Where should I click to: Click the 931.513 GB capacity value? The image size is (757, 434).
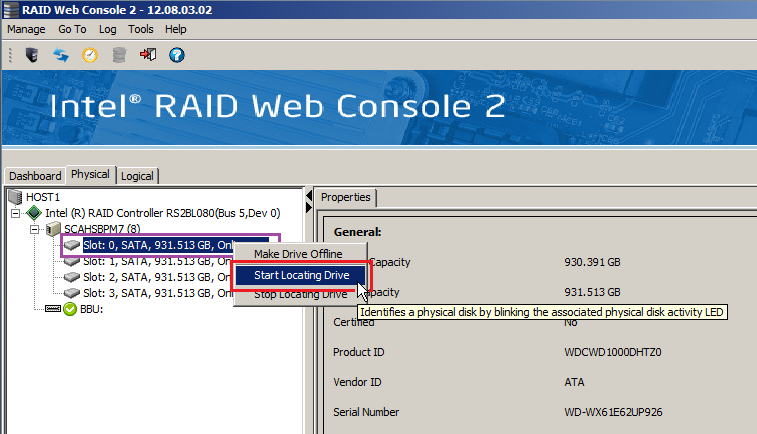click(592, 292)
